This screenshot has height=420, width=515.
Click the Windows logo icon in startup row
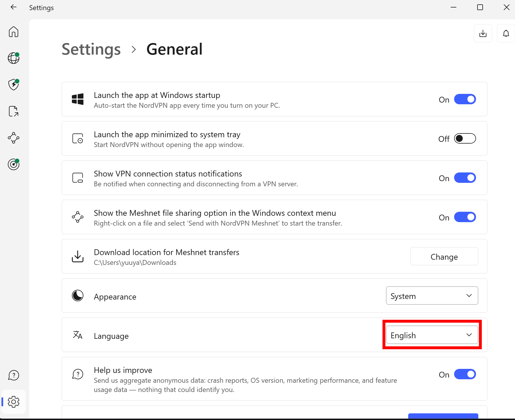point(78,99)
